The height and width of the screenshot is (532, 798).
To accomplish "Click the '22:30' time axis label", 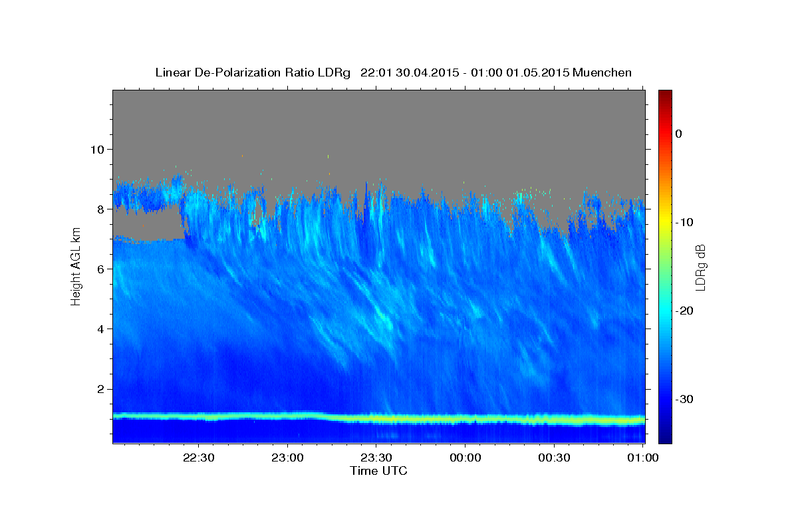I will click(x=199, y=458).
